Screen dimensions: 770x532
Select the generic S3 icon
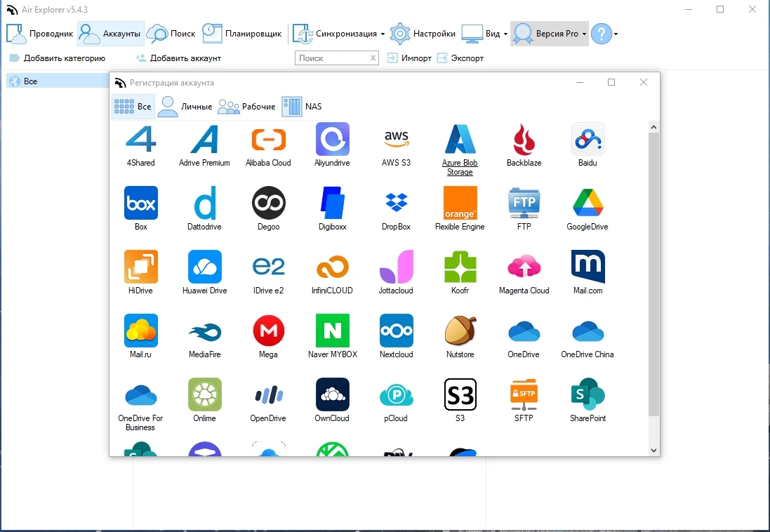pyautogui.click(x=460, y=394)
